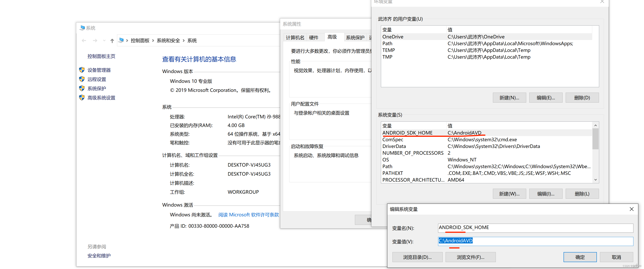Select ANDROID_SDK_HOME system variable row
Viewport: 644px width, 269px height.
coord(487,133)
